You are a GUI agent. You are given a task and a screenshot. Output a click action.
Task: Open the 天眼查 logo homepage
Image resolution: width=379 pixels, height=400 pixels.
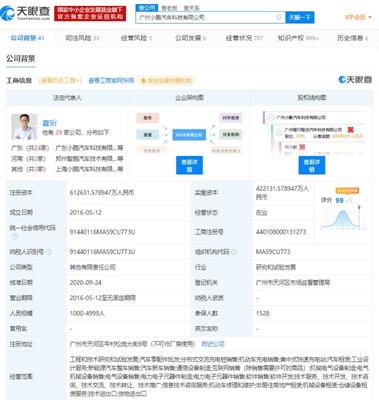click(x=25, y=13)
